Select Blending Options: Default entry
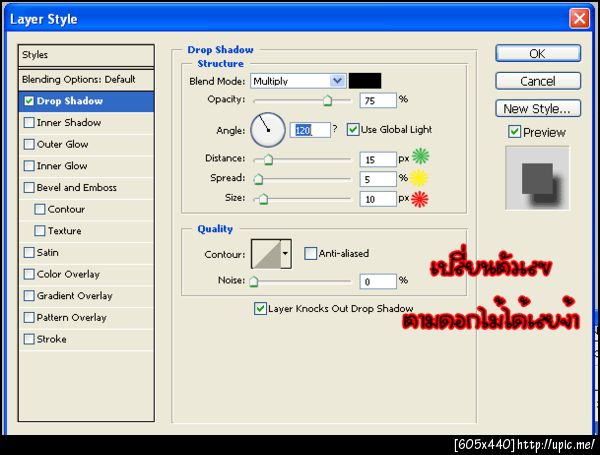Screen dimensions: 600x455 (86, 80)
